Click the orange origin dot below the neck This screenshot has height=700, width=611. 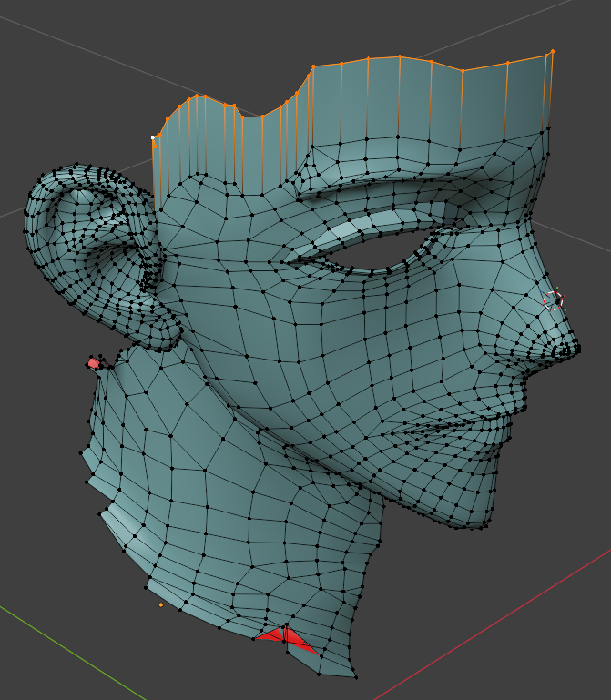[x=161, y=604]
